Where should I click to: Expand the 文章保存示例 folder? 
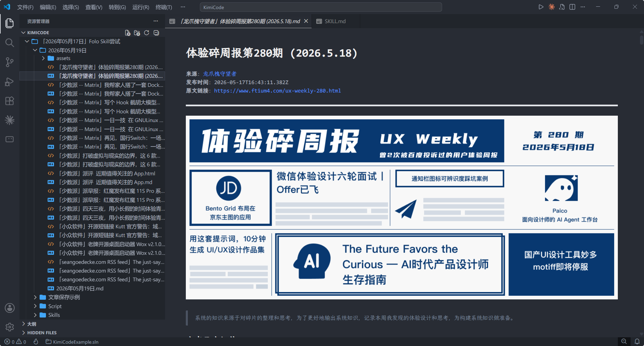click(x=35, y=297)
